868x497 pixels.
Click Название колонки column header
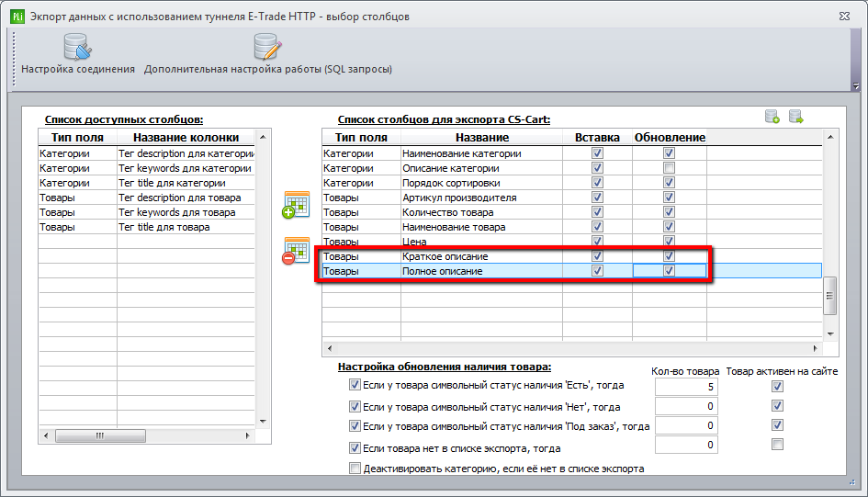pos(186,137)
